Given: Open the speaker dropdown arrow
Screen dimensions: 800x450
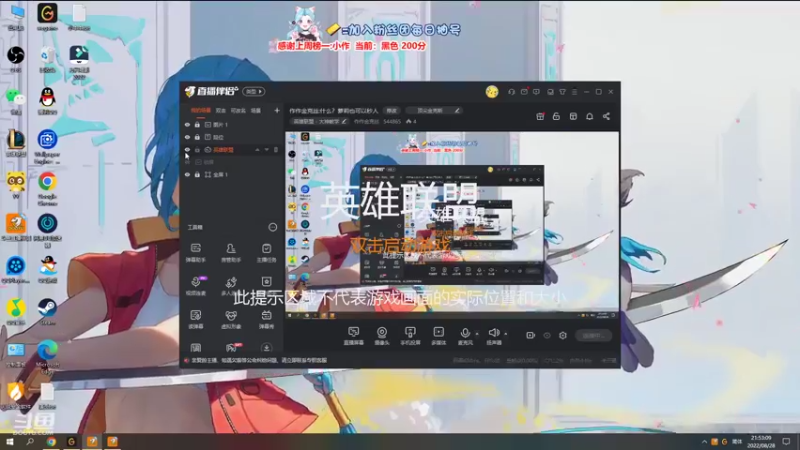Looking at the screenshot, I should point(506,334).
